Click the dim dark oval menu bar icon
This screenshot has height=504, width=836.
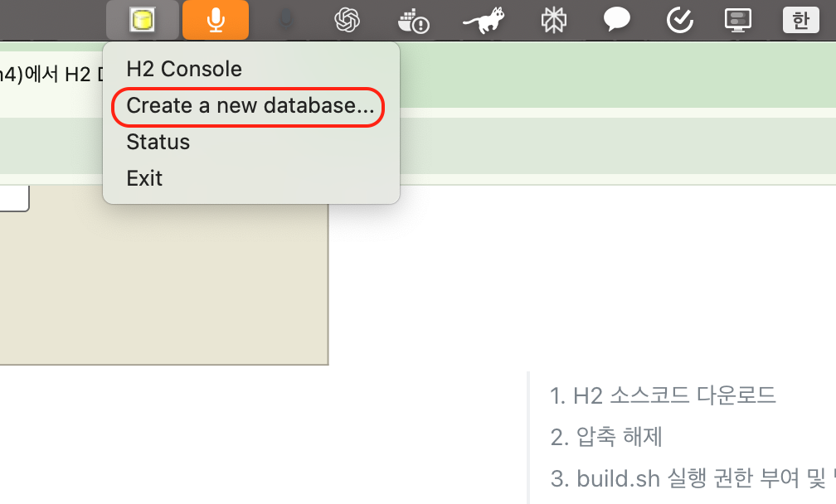286,19
